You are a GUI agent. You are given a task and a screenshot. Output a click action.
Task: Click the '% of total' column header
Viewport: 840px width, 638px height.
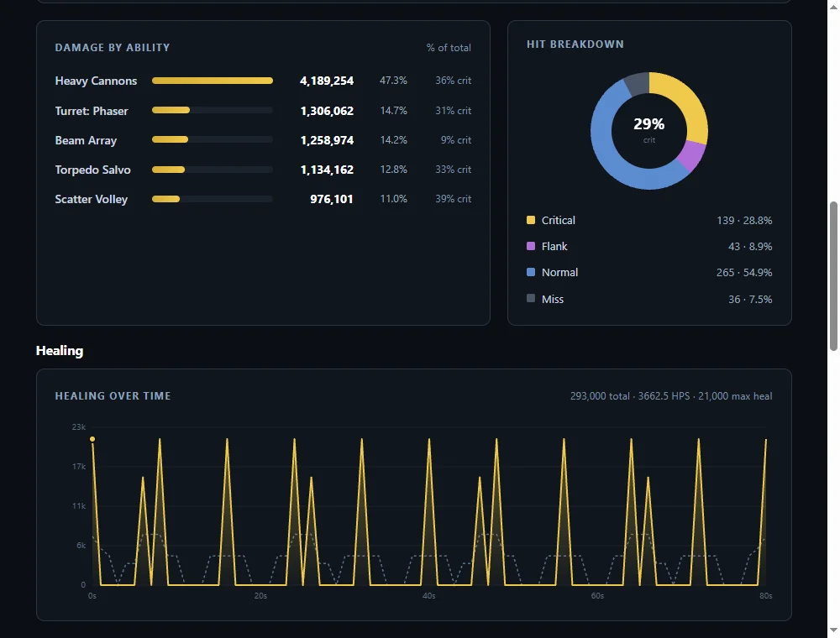pyautogui.click(x=449, y=48)
